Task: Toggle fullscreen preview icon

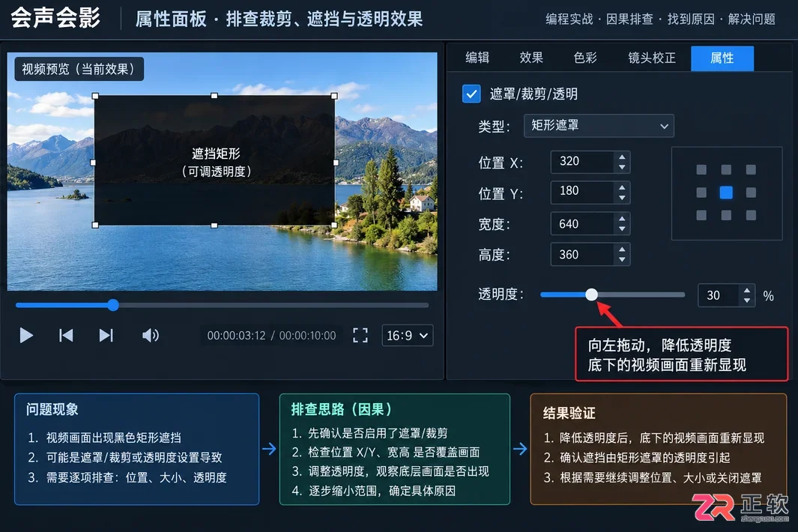Action: (x=360, y=335)
